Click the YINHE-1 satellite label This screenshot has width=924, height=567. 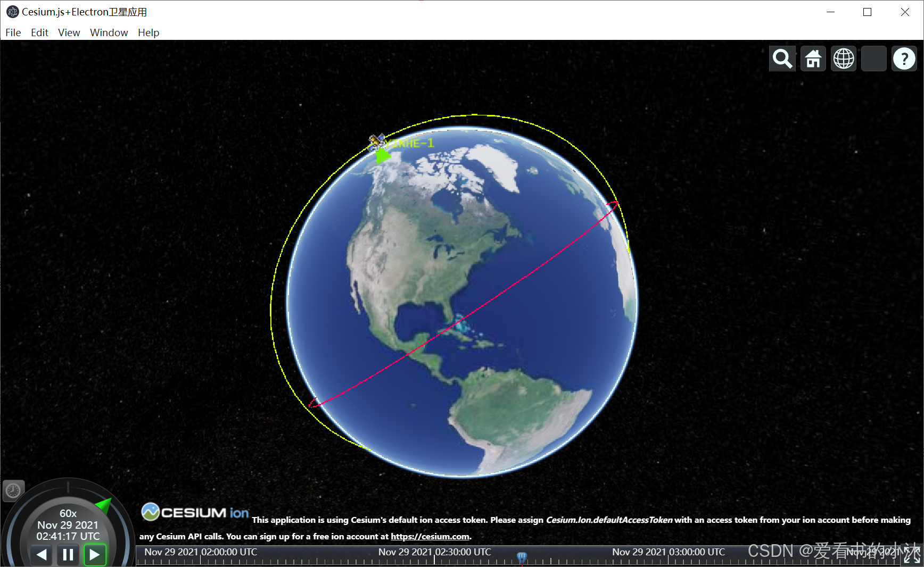coord(410,143)
